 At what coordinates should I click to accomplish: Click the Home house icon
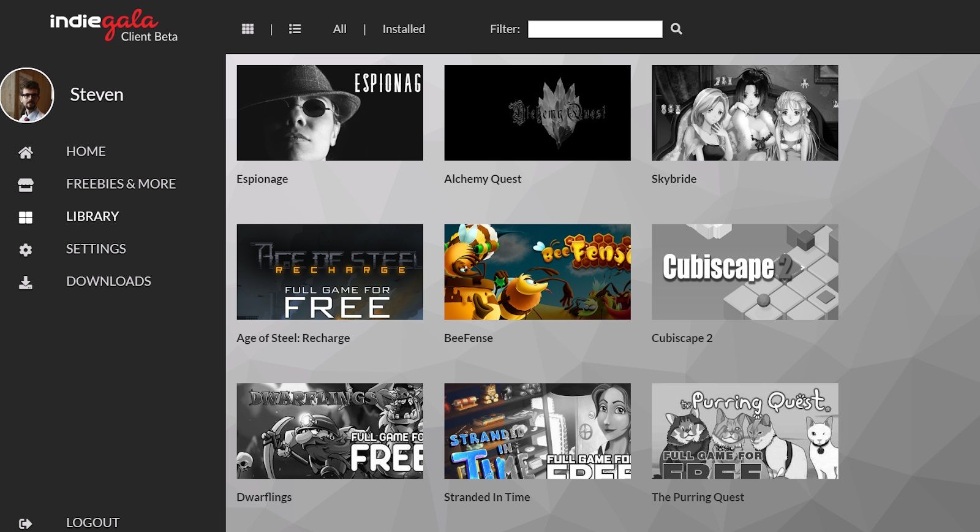pyautogui.click(x=26, y=153)
